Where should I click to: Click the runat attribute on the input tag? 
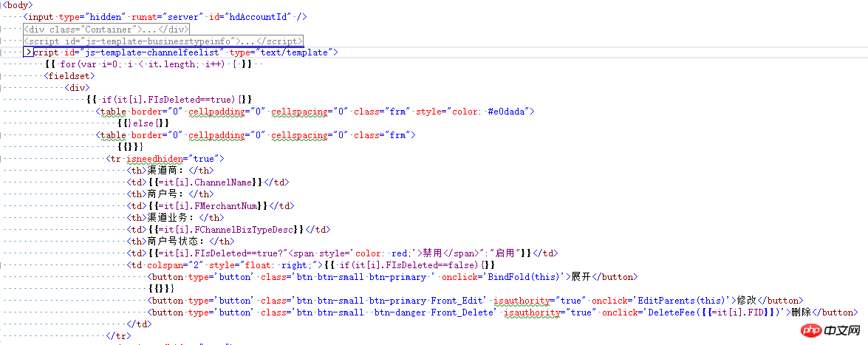pyautogui.click(x=145, y=16)
